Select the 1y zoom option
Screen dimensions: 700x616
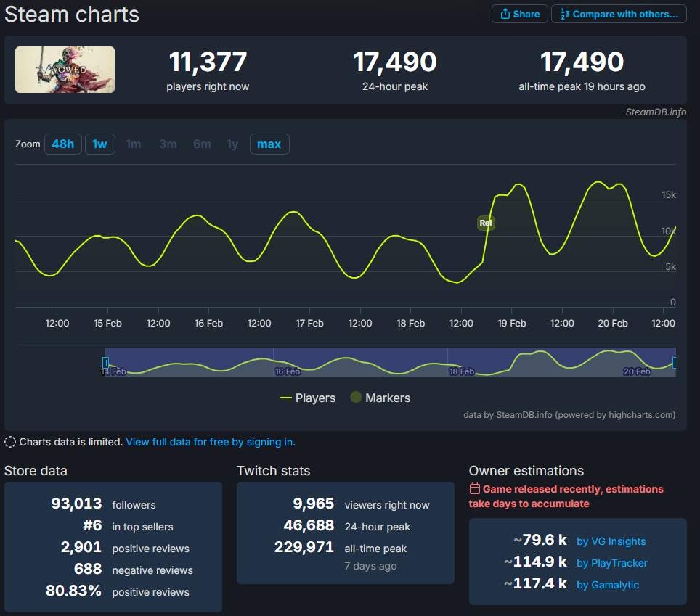[232, 144]
